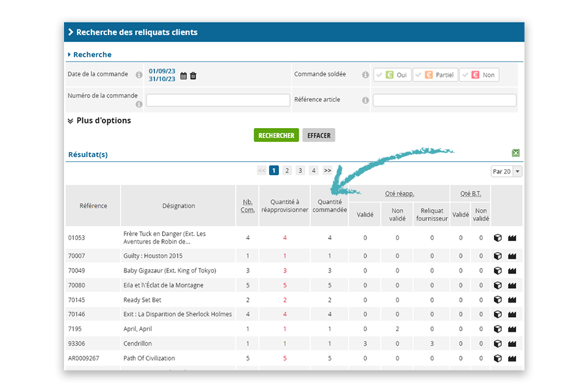Screen dimensions: 588x392
Task: Focus the Numéro de la commande field
Action: pos(218,100)
